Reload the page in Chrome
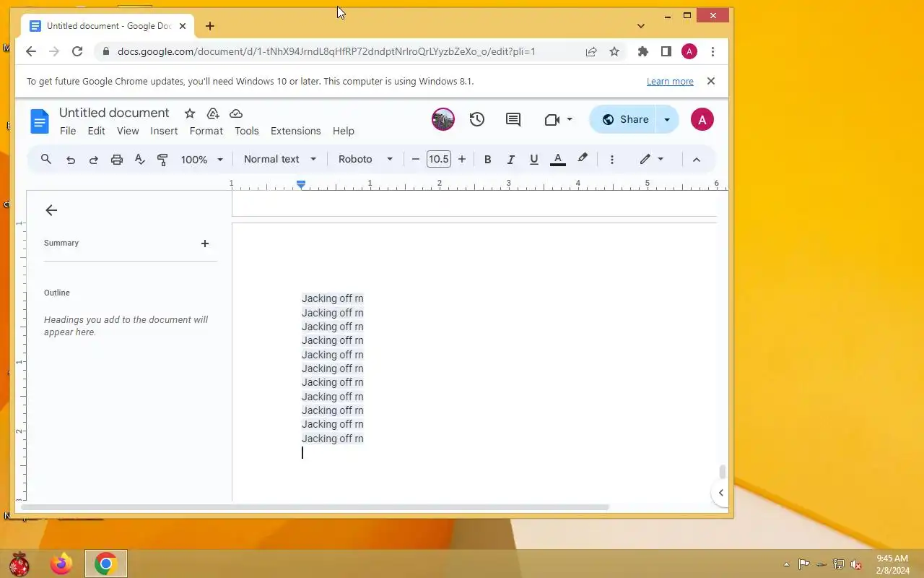This screenshot has height=578, width=924. (x=77, y=51)
